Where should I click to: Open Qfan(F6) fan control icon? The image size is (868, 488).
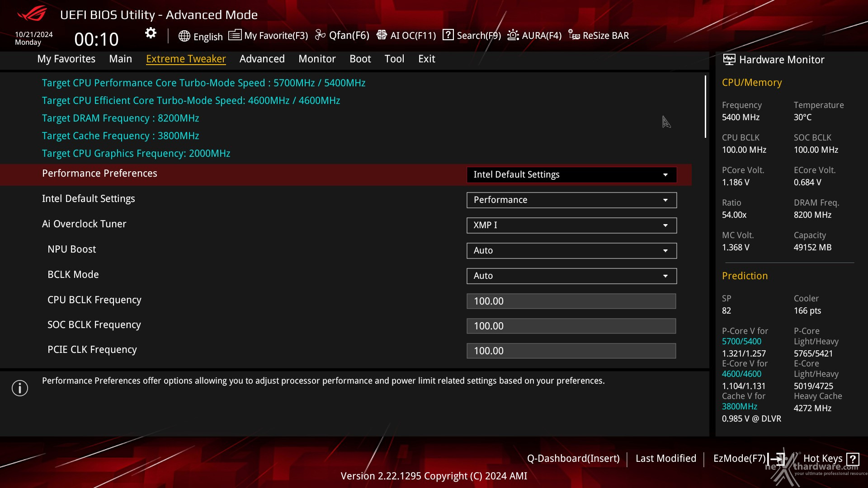point(320,35)
